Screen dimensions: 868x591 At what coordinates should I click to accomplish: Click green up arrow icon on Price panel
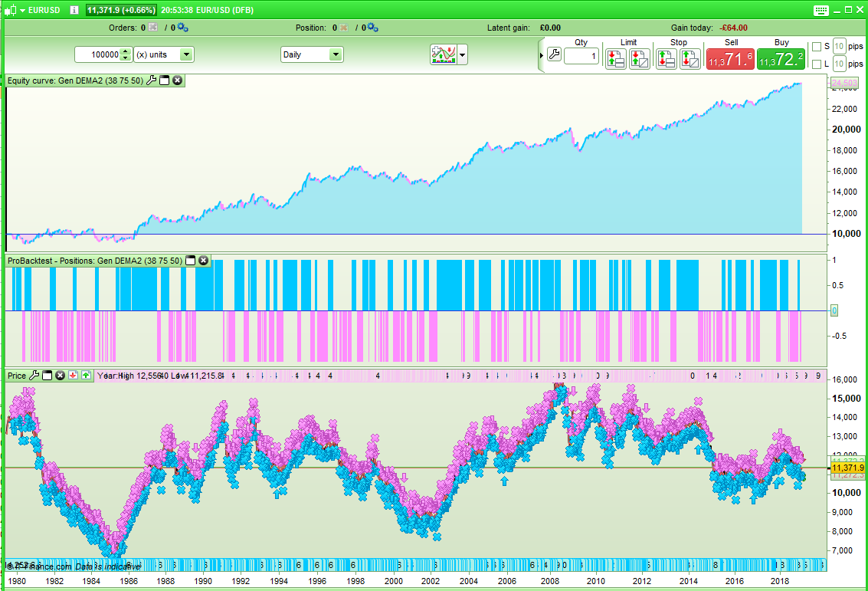pyautogui.click(x=86, y=376)
